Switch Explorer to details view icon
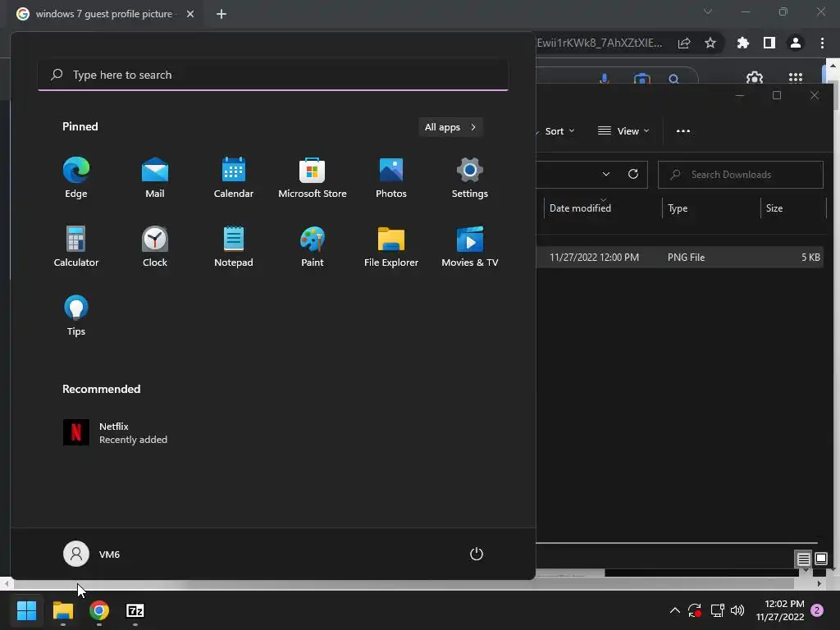Image resolution: width=840 pixels, height=630 pixels. point(803,559)
